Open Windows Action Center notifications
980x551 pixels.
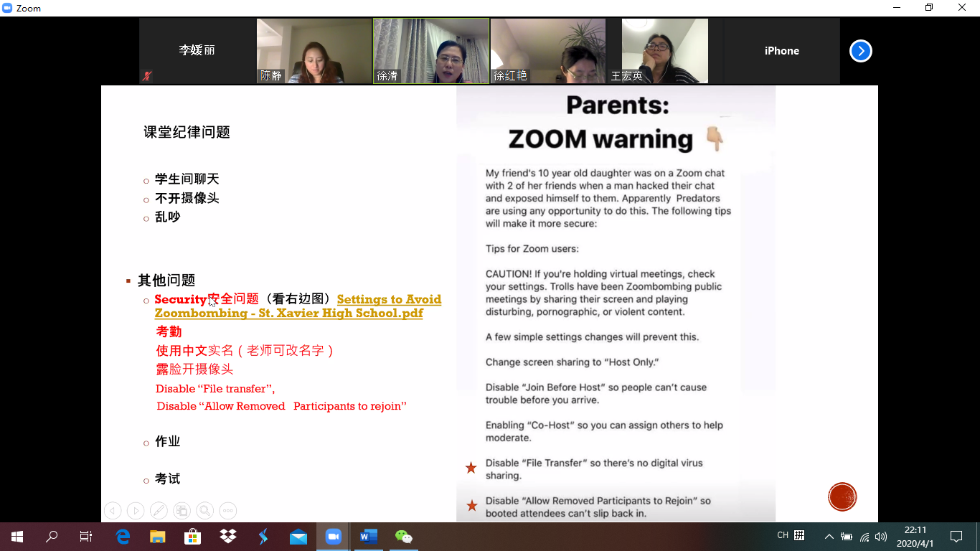click(956, 536)
